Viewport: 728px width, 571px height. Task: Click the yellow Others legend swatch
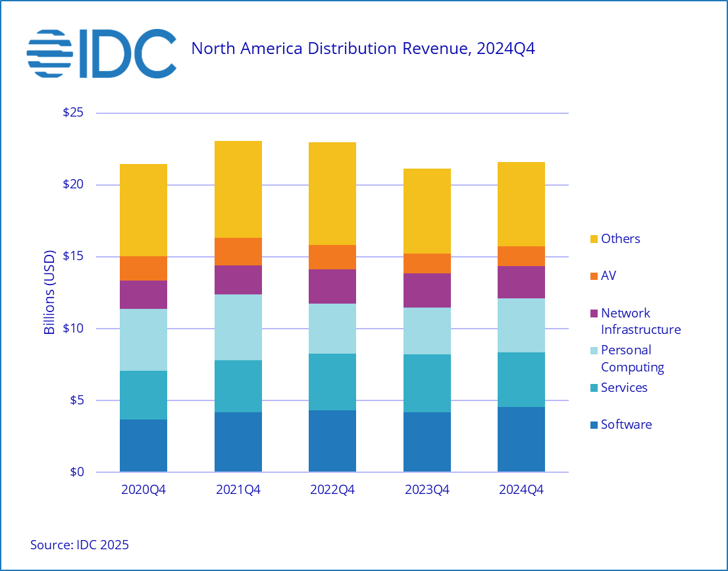click(593, 239)
